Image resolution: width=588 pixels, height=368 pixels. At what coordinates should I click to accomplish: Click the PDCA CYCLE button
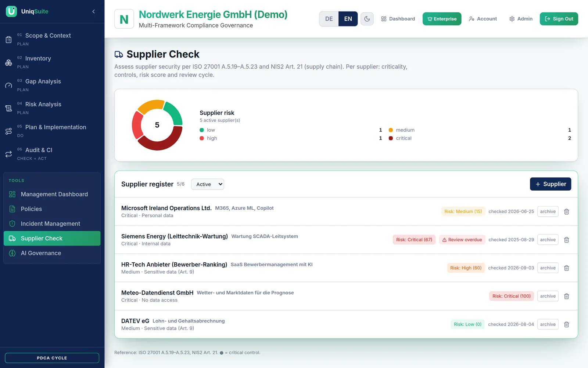[52, 358]
